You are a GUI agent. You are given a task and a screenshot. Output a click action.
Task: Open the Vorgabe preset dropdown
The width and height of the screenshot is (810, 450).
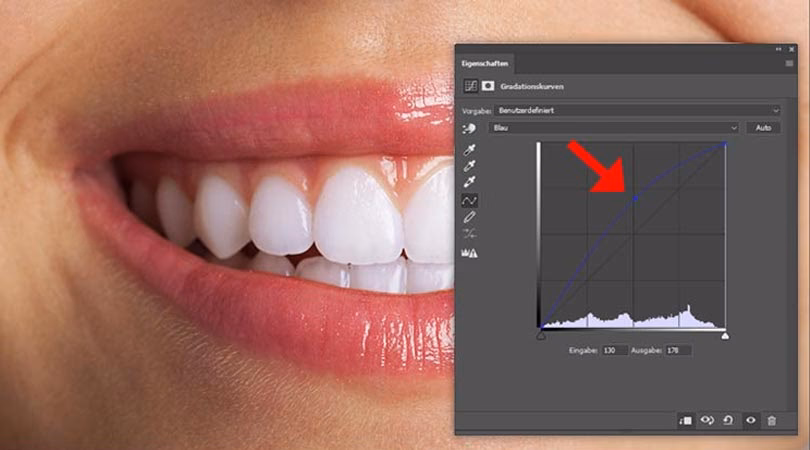[636, 111]
